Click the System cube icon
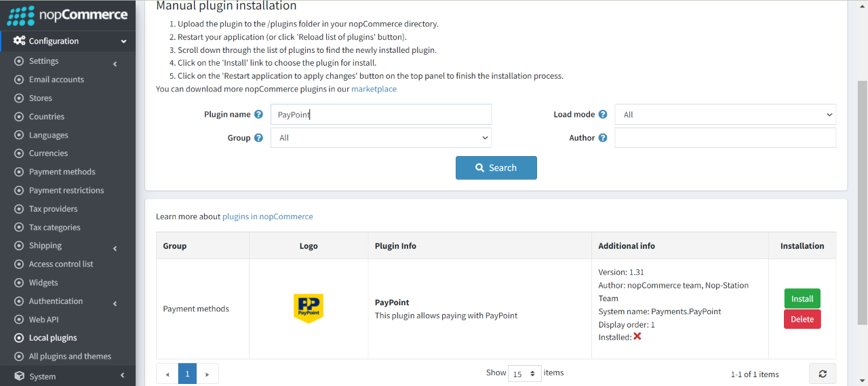 pos(19,376)
